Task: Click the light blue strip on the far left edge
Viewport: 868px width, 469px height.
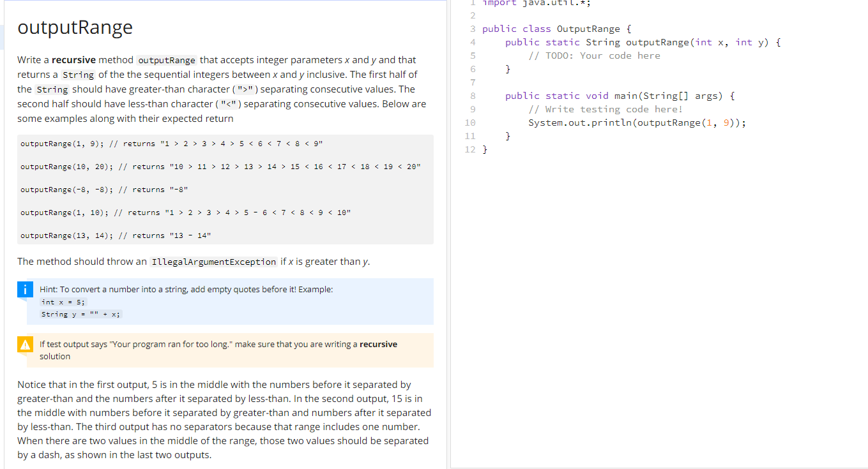Action: pos(3,37)
